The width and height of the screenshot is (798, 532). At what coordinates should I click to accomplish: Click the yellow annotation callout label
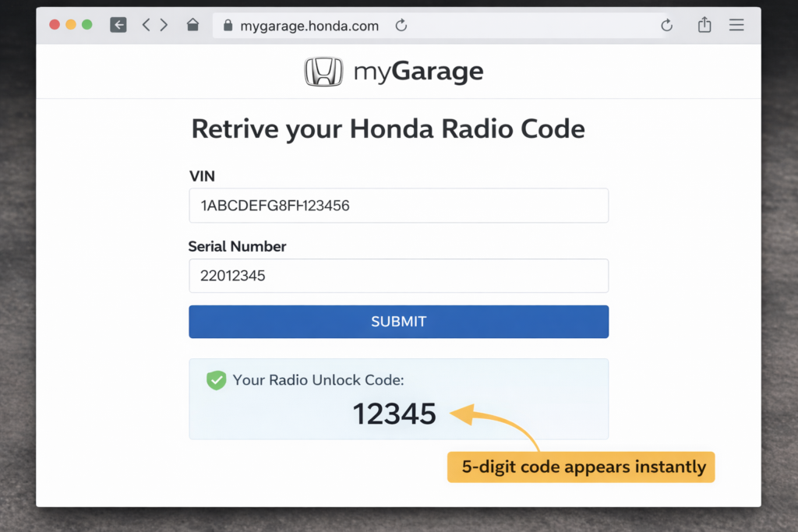click(581, 467)
